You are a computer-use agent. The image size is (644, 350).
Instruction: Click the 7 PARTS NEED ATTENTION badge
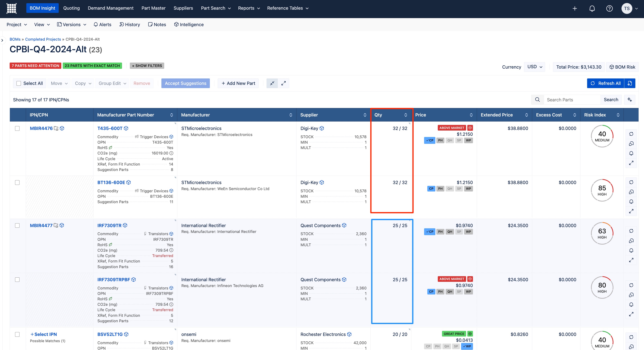(x=36, y=66)
